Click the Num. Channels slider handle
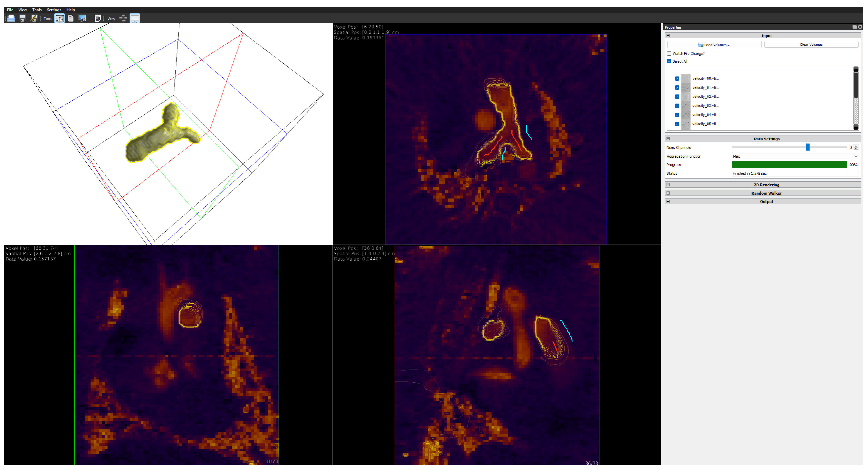The image size is (868, 470). (x=808, y=147)
